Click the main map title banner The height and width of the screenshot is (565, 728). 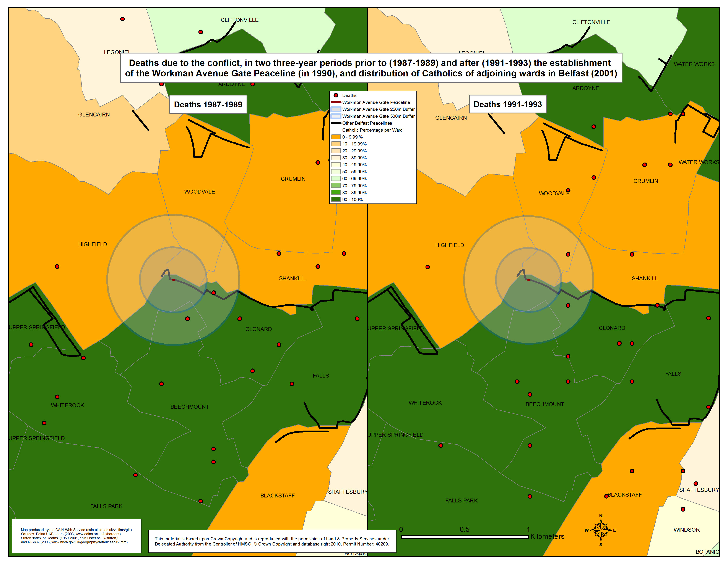(x=371, y=68)
